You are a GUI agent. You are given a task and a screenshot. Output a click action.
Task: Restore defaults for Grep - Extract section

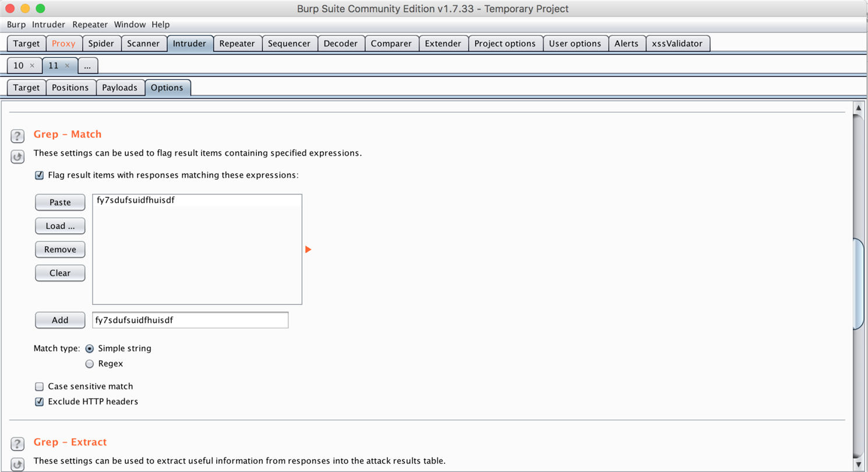[x=17, y=463]
